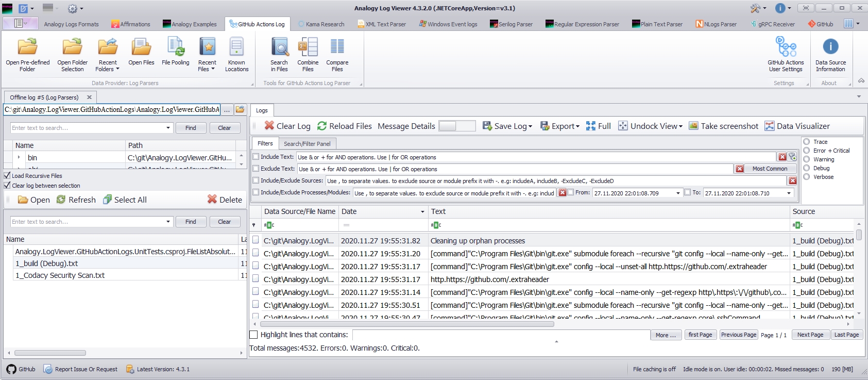The width and height of the screenshot is (868, 380).
Task: Click Report Issue Or Request
Action: pyautogui.click(x=80, y=369)
